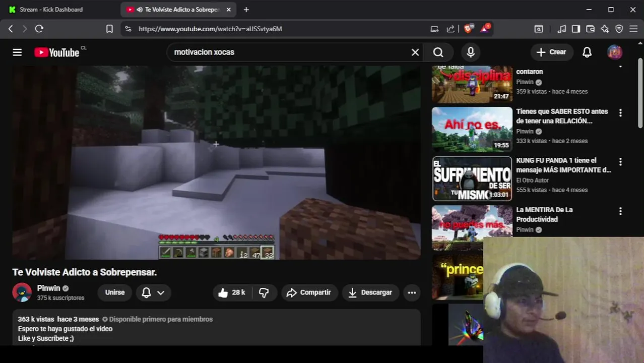Dislike the video with thumbs-down
644x363 pixels.
[264, 292]
